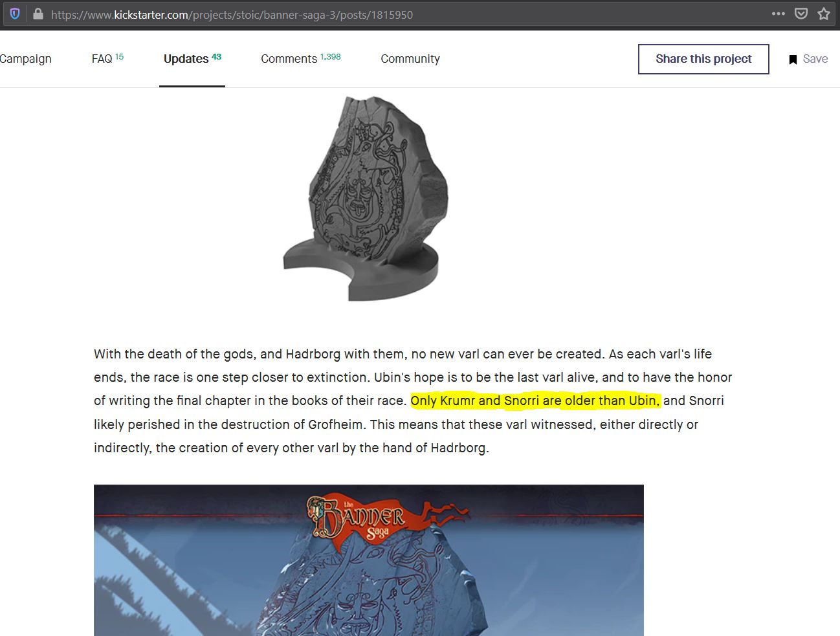Click the line starting 'ends, the race is one step'
Viewport: 840px width, 636px height.
(413, 377)
